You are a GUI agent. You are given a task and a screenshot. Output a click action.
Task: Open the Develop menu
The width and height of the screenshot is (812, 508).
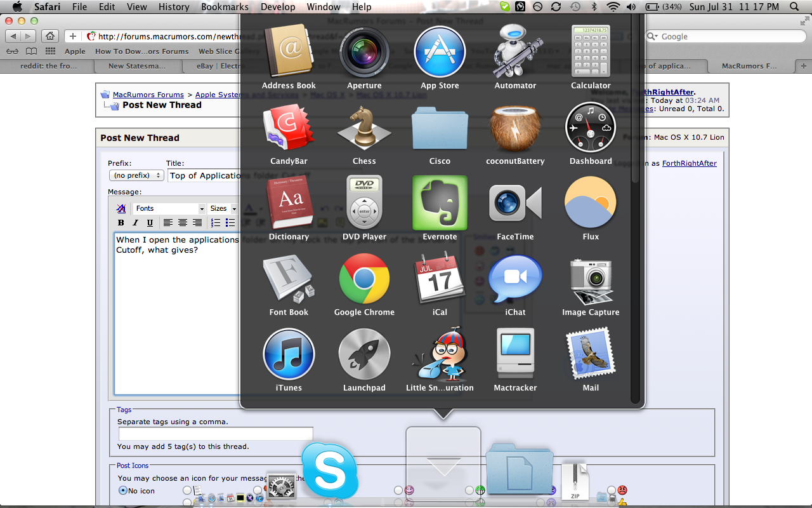coord(278,7)
